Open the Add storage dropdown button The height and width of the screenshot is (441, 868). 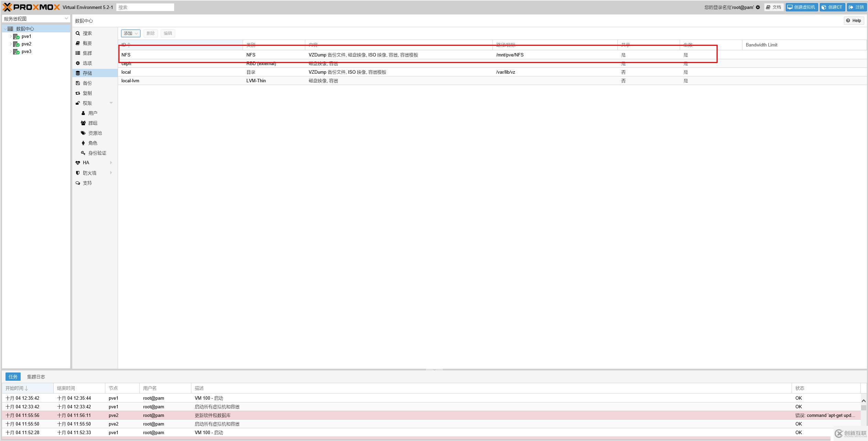pos(130,33)
